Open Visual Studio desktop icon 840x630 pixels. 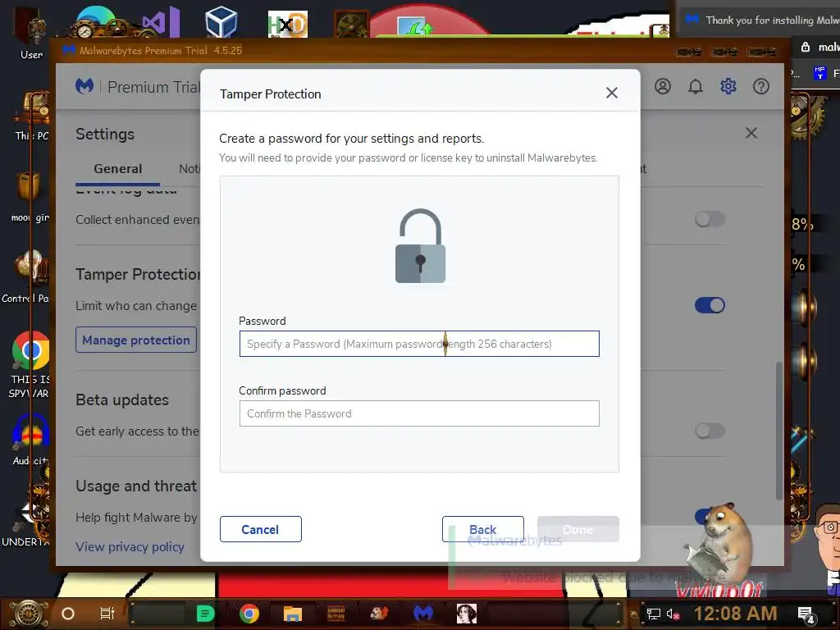coord(161,22)
